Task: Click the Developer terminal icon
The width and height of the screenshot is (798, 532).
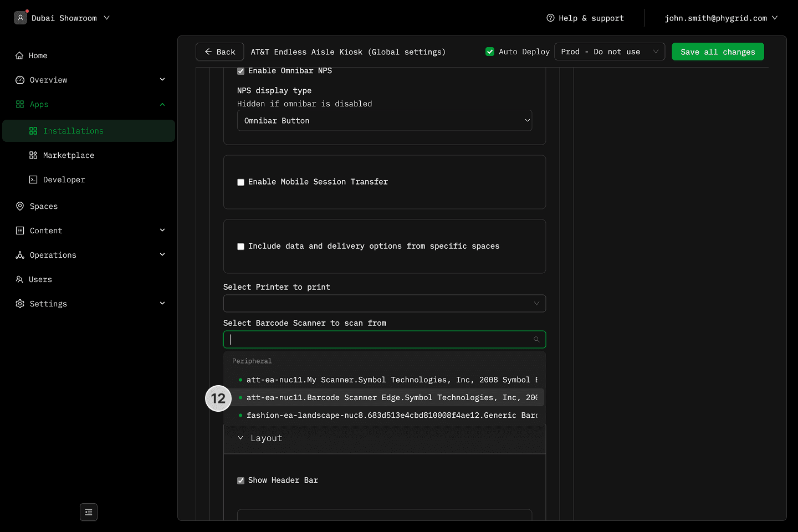Action: tap(33, 180)
